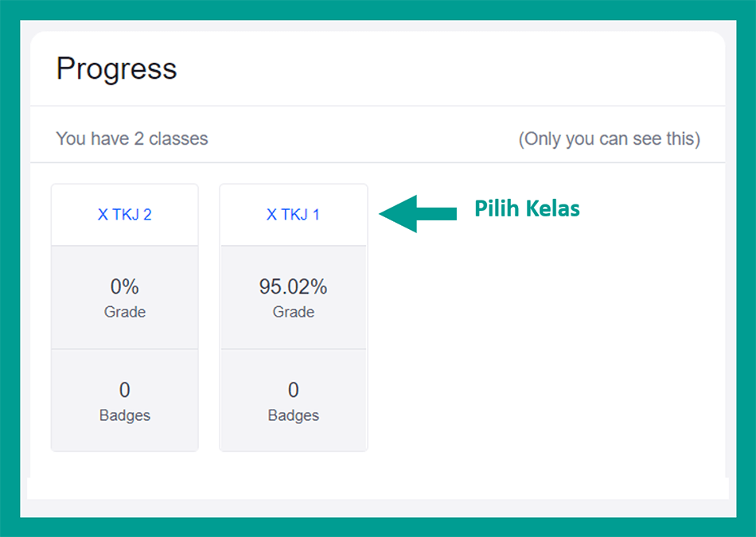The height and width of the screenshot is (537, 756).
Task: Click the "Pilih Kelas" annotation text
Action: 527,209
